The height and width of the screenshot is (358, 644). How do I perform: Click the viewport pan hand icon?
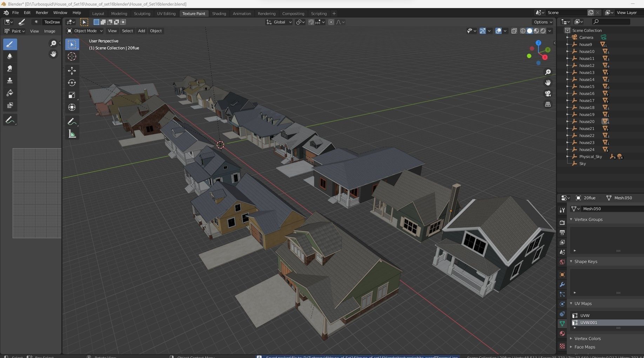pyautogui.click(x=548, y=83)
